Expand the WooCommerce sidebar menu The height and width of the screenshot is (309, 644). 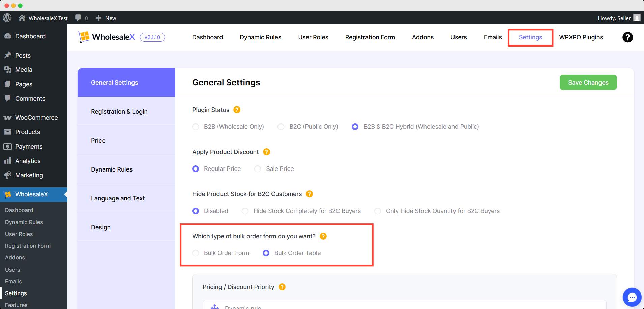(36, 118)
